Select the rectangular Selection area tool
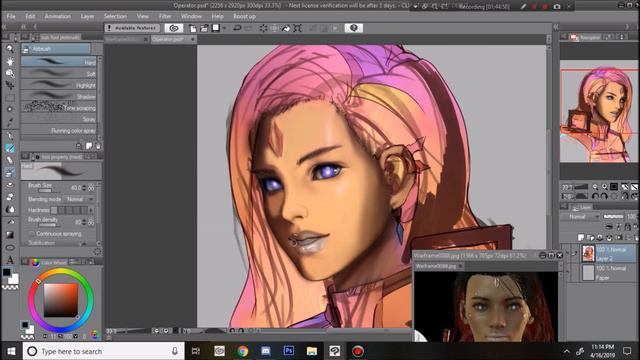 (x=10, y=98)
